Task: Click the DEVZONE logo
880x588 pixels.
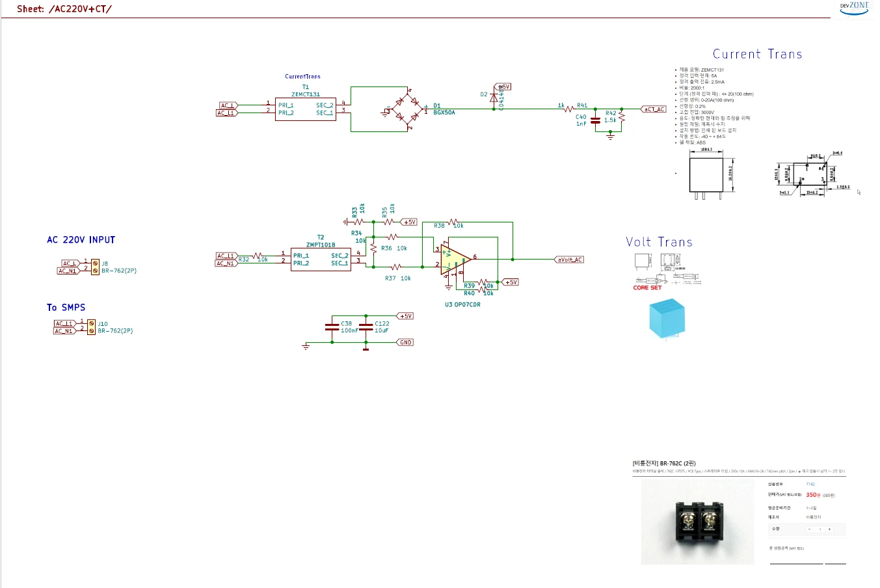Action: click(854, 8)
